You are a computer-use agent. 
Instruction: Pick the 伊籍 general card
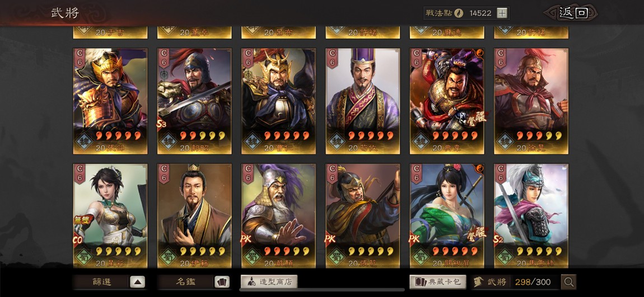194,216
